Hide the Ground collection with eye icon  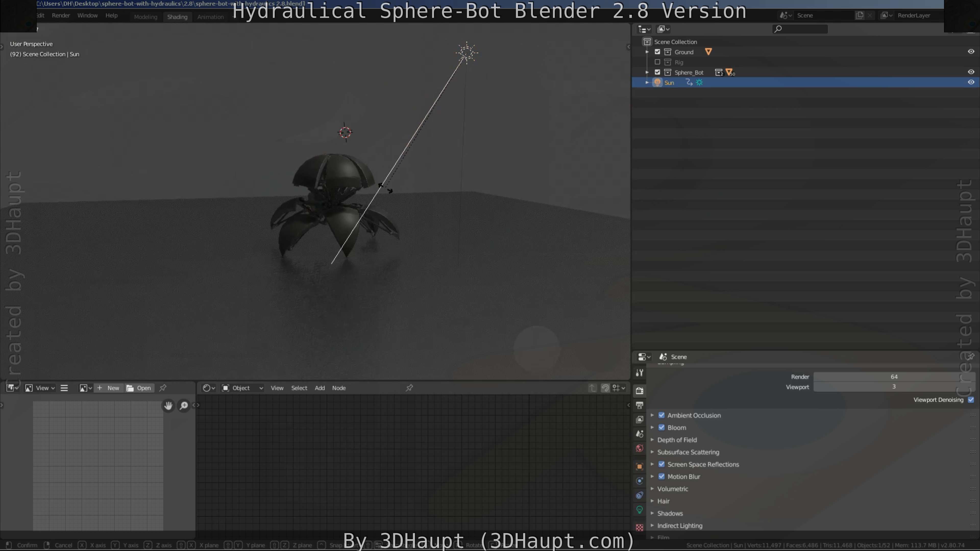[971, 51]
